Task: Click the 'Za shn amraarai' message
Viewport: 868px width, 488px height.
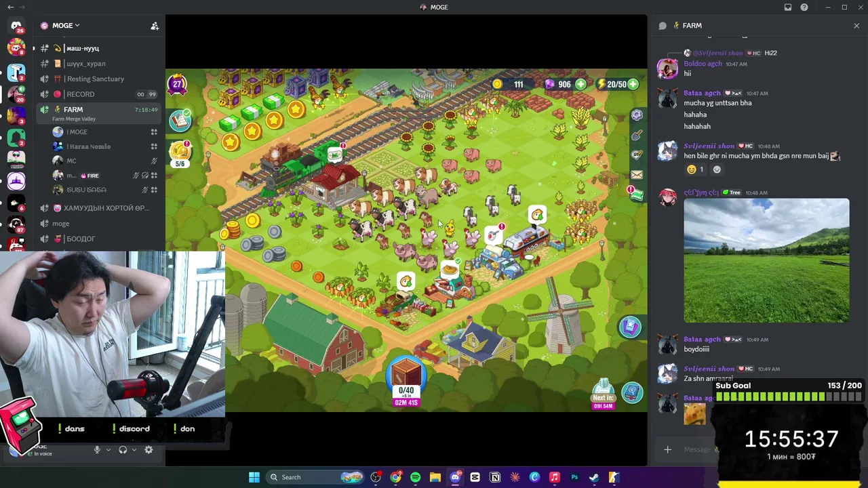Action: [x=709, y=379]
